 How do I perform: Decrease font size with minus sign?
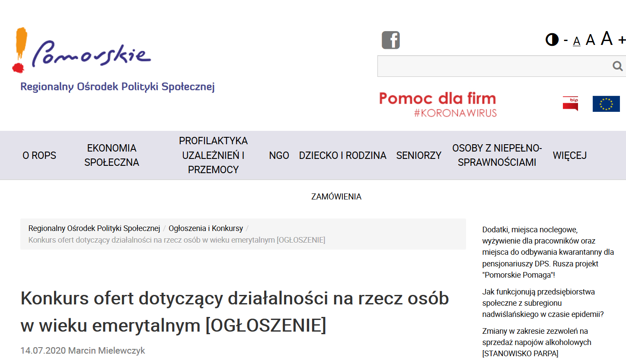(565, 40)
